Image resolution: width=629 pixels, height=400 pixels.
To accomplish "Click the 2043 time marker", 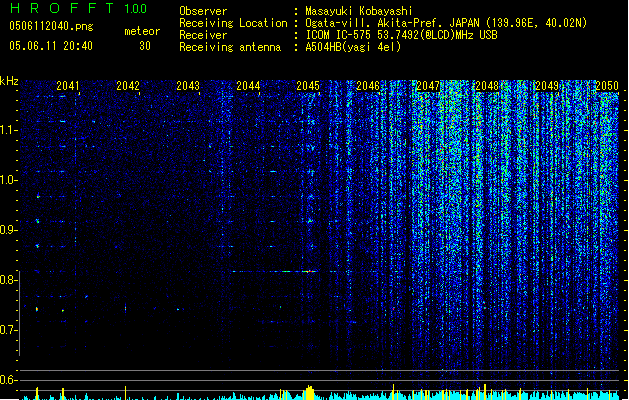I will [188, 85].
